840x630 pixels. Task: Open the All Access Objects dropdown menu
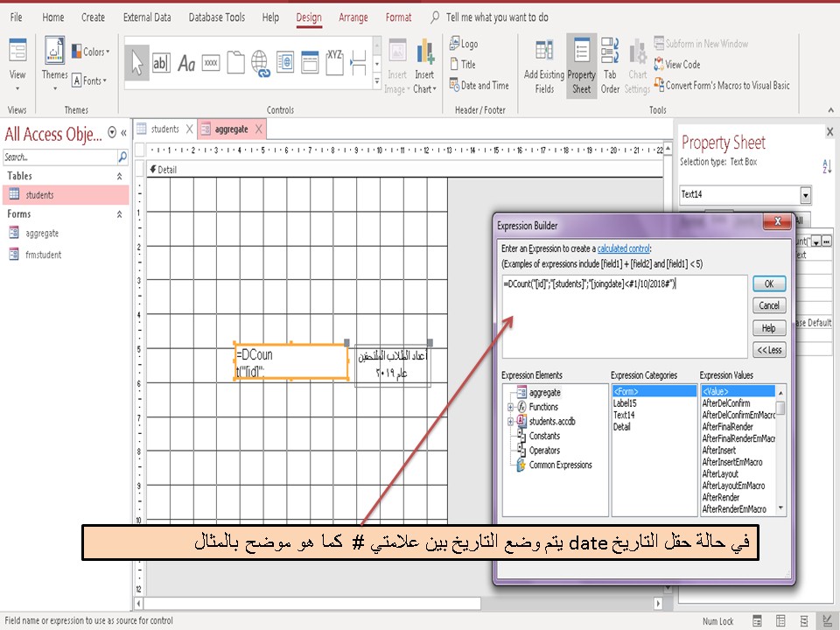coord(112,132)
